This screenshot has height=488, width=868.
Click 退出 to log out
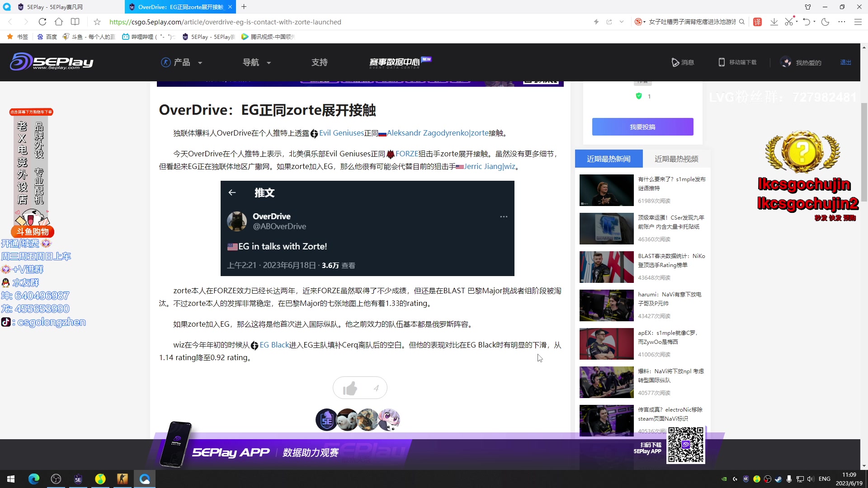click(x=845, y=62)
